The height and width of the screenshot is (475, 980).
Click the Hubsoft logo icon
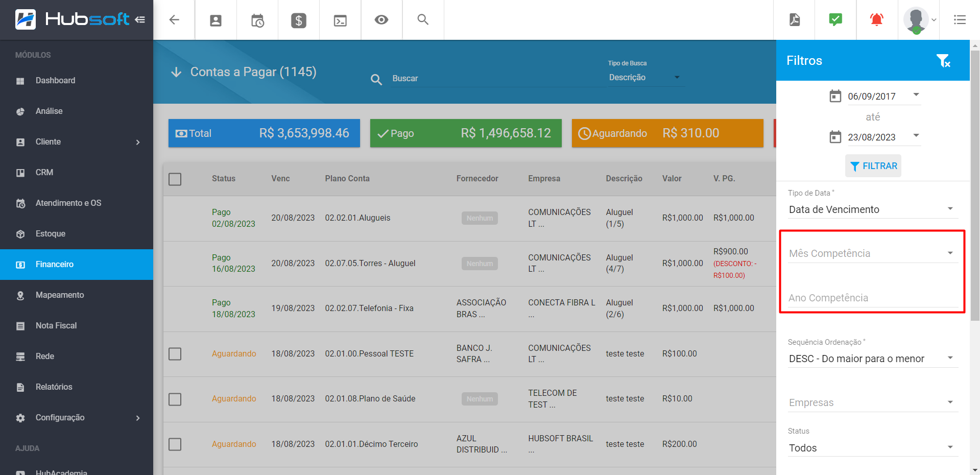(x=26, y=19)
